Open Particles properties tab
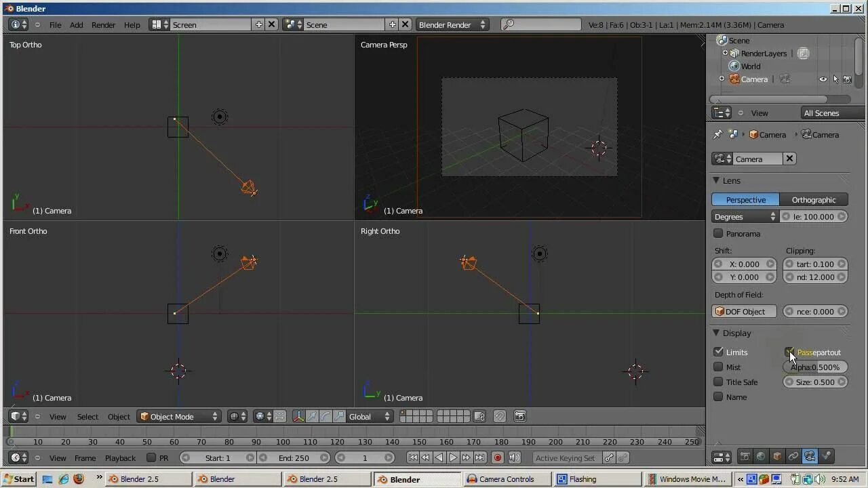Screen dimensions: 868x488 [x=826, y=456]
